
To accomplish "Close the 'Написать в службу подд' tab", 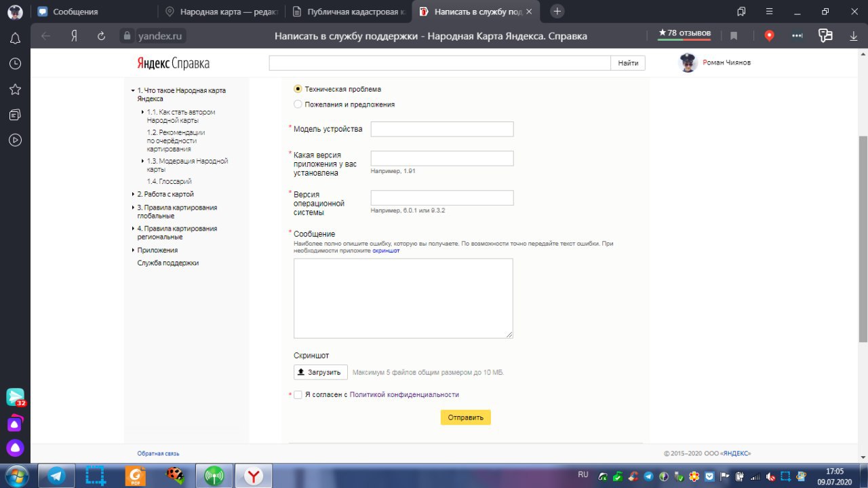I will 529,12.
